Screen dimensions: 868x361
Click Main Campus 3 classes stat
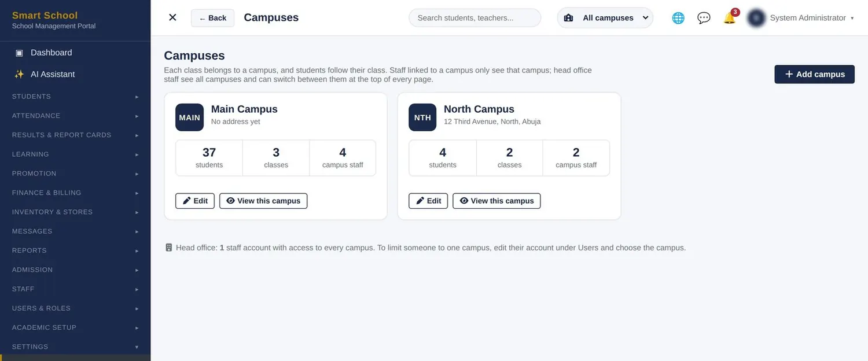tap(276, 158)
